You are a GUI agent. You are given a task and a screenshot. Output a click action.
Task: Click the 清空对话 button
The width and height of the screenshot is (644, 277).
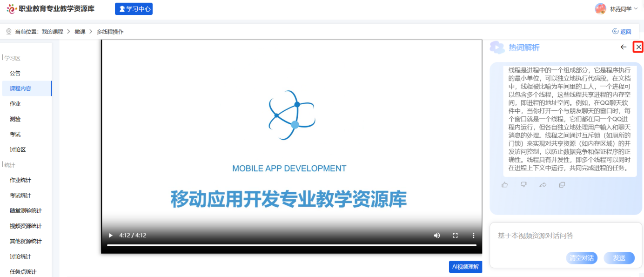point(582,258)
